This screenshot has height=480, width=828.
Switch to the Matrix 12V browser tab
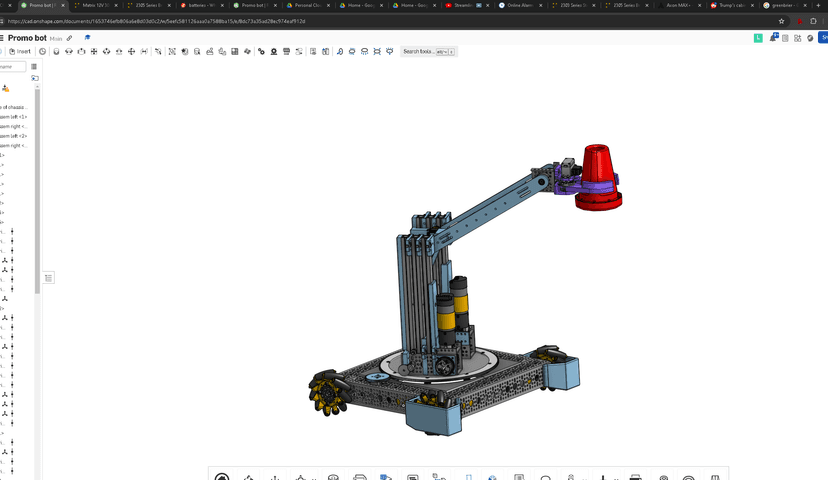[96, 5]
